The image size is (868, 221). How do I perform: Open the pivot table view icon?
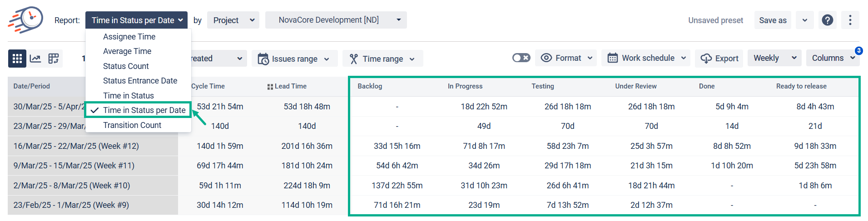[x=54, y=59]
